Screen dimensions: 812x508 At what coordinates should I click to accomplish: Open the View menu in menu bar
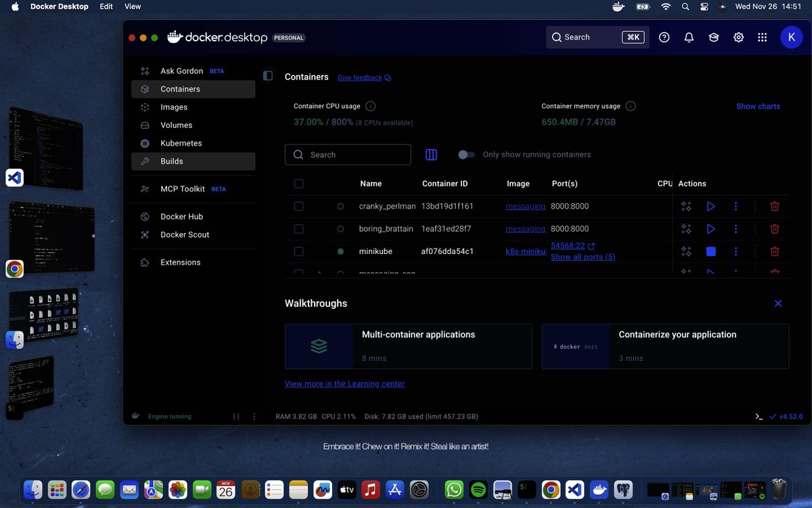coord(133,6)
